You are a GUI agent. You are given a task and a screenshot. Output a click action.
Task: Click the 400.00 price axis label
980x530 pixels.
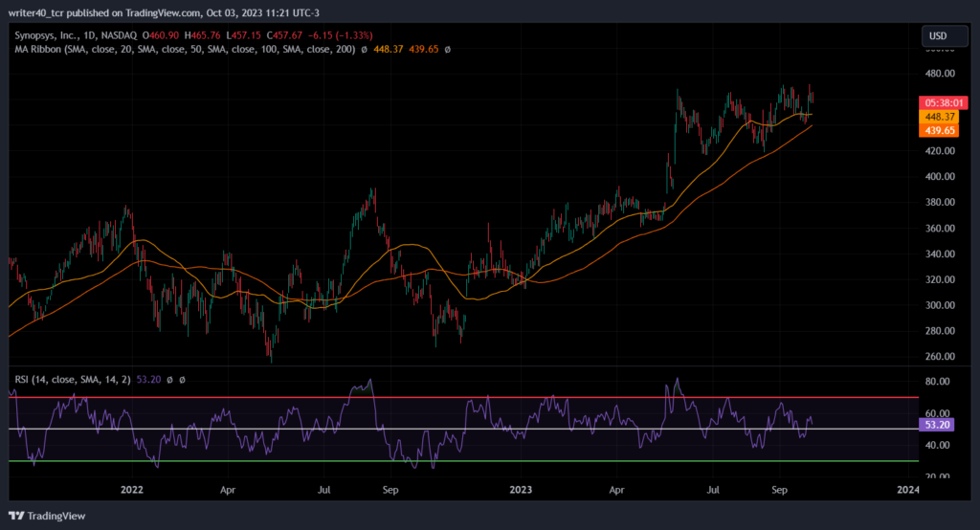(940, 176)
